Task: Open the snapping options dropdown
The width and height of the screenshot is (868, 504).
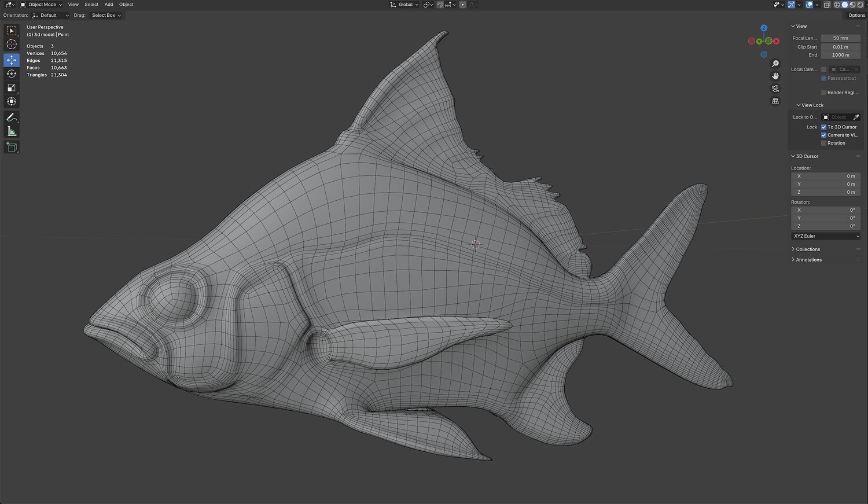Action: (x=450, y=5)
